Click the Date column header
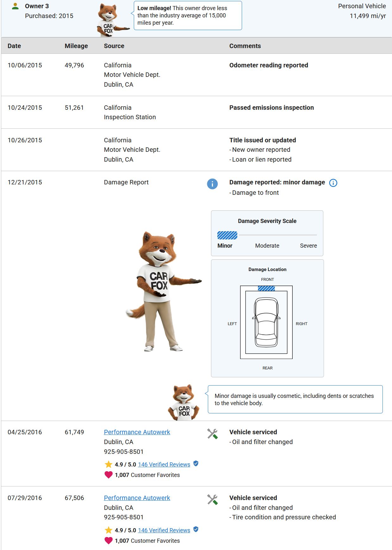The width and height of the screenshot is (392, 550). [14, 46]
